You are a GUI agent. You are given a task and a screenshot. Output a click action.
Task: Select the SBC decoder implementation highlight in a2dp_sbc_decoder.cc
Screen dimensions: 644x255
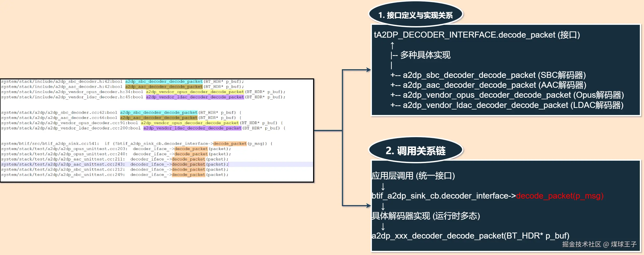tap(158, 112)
